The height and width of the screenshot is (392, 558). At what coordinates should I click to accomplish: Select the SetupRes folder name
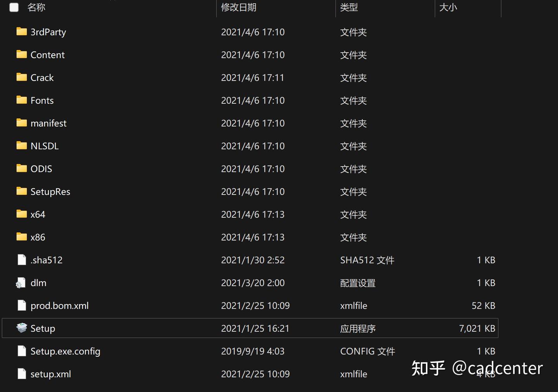tap(50, 192)
